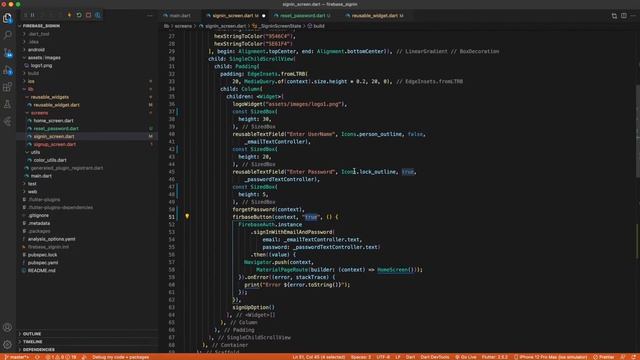Open analysis_options.yaml file
The image size is (640, 360).
tap(51, 239)
